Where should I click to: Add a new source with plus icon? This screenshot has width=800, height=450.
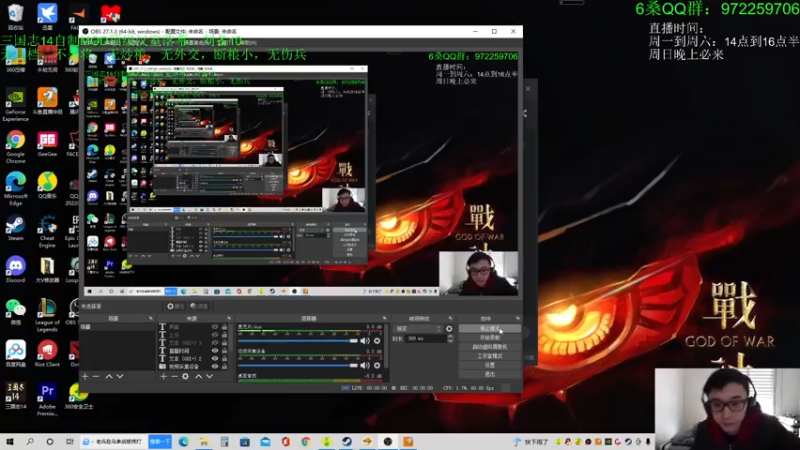point(163,376)
